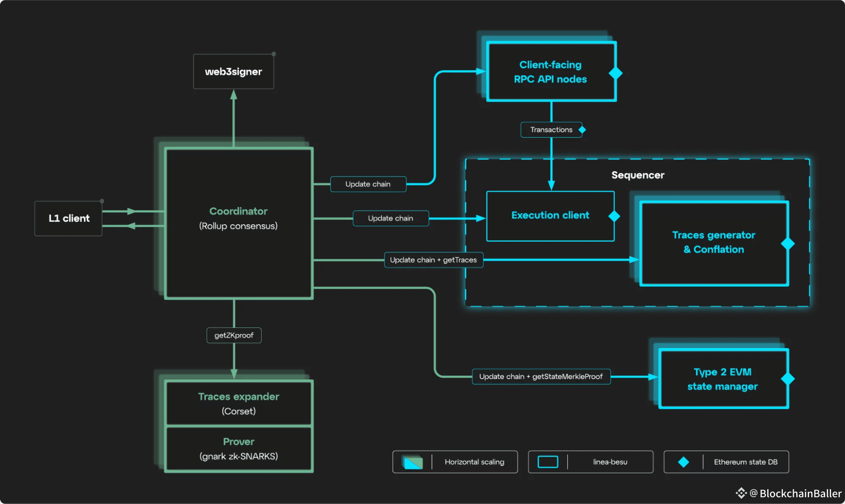
Task: Click the watermark logo beside BlockchainBaller
Action: [741, 493]
